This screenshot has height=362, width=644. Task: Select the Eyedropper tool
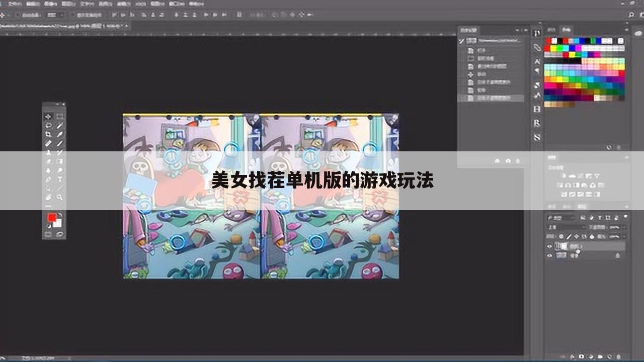tap(60, 134)
